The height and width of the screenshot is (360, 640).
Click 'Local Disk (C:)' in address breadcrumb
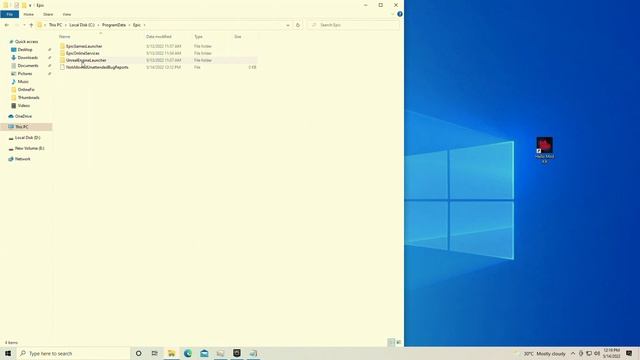point(82,25)
